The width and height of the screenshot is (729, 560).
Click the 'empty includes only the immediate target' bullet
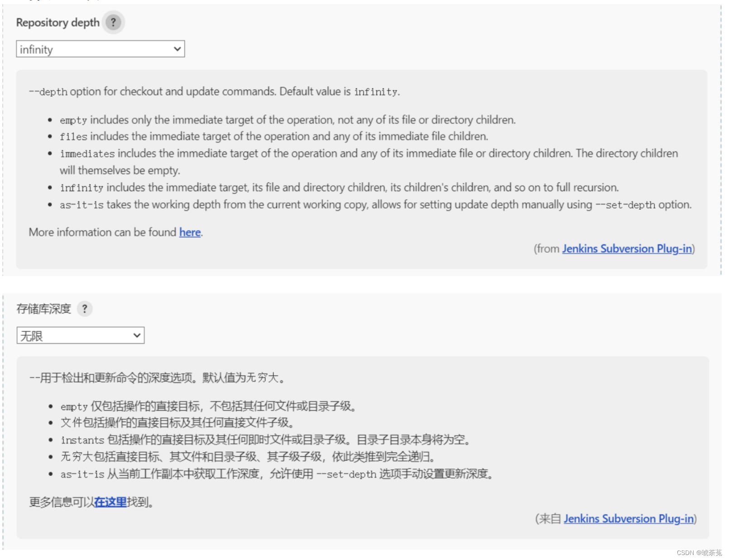coord(288,120)
